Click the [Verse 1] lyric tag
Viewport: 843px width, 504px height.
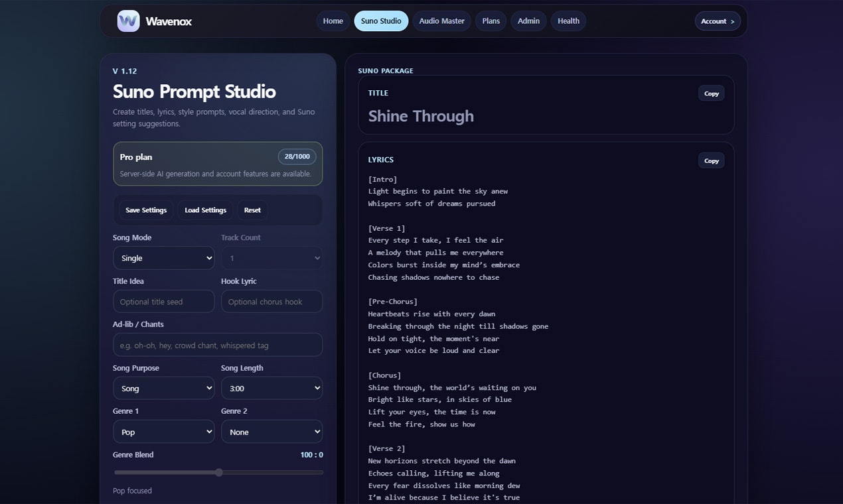(387, 228)
